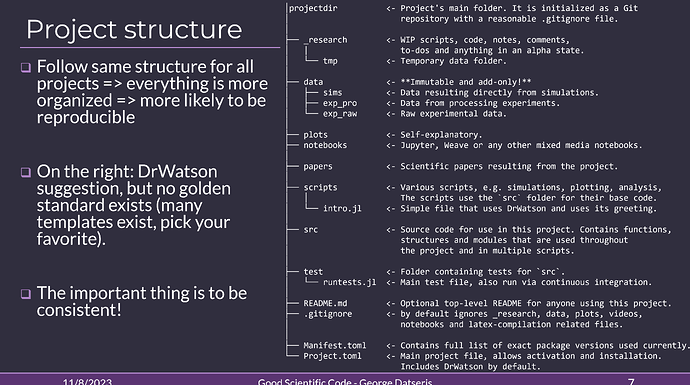Viewport: 690px width, 385px height.
Task: Select the 'Project structure' slide title
Action: [x=134, y=29]
